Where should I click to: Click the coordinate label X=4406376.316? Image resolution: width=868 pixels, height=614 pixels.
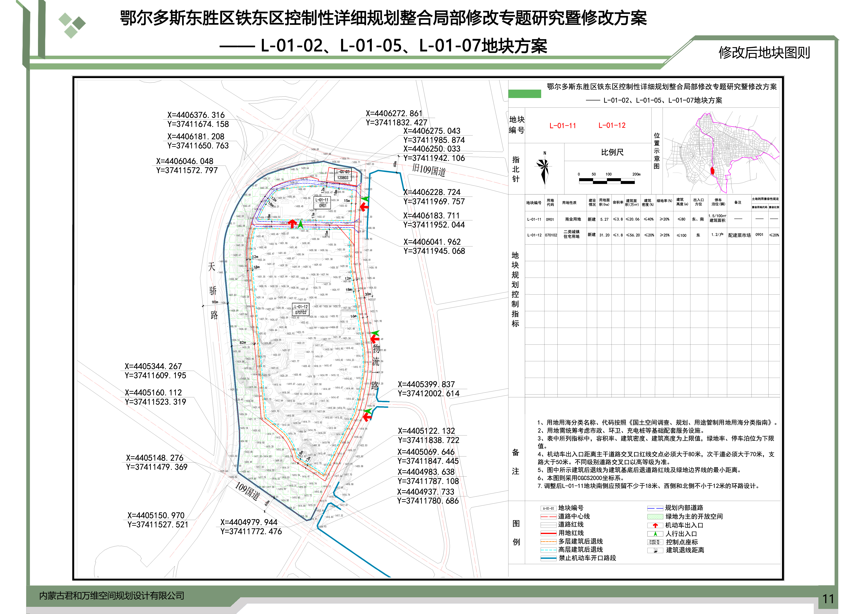click(x=196, y=115)
